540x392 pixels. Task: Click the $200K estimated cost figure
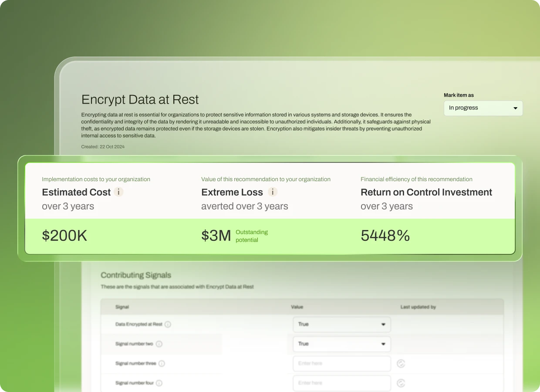coord(64,236)
